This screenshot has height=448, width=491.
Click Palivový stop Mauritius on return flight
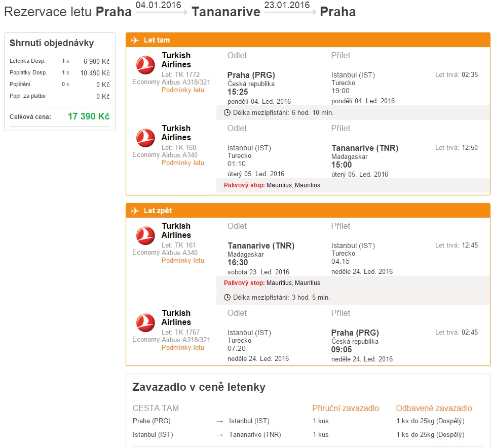(272, 283)
